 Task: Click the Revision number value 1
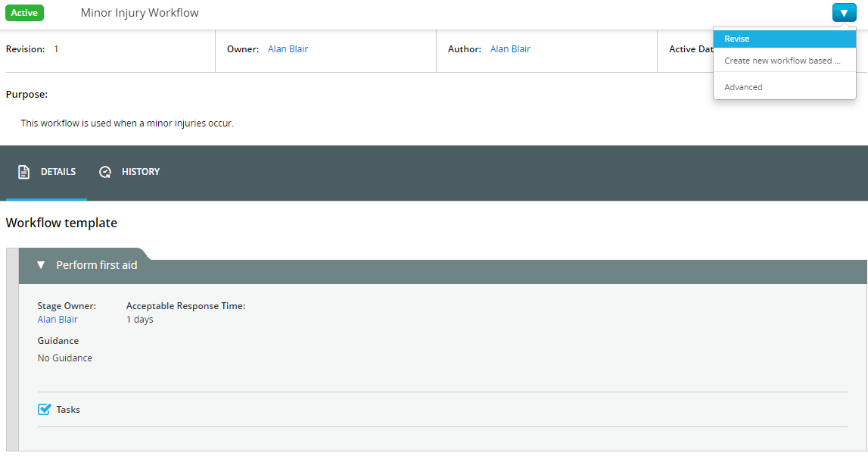pyautogui.click(x=56, y=48)
